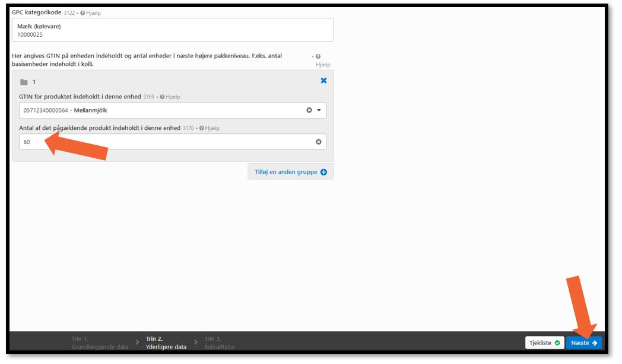
Task: Remove group 1 with the blue X
Action: tap(323, 81)
